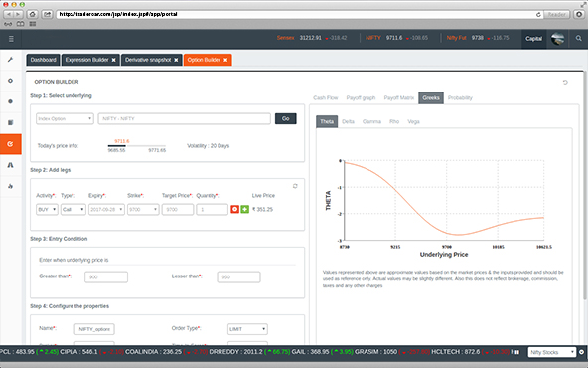Click the search magnifier icon
This screenshot has height=368, width=588.
(579, 39)
